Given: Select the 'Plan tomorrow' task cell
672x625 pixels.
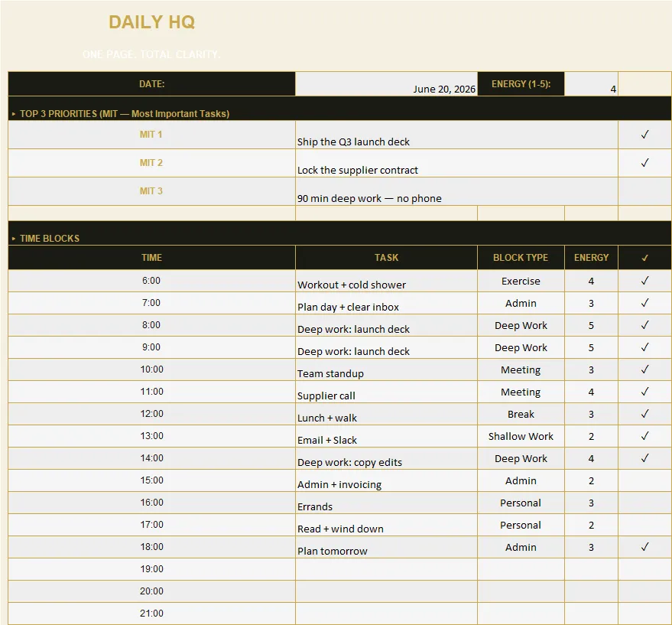Looking at the screenshot, I should tap(386, 547).
